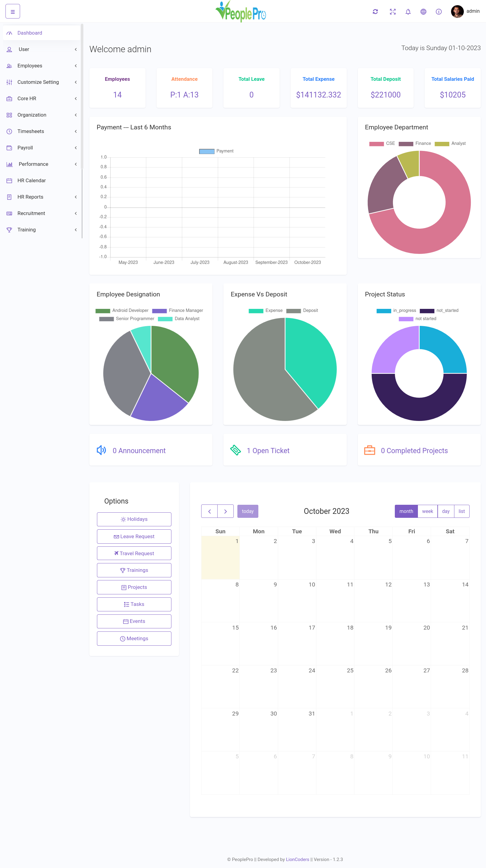Click the hamburger menu toggle button
Image resolution: width=486 pixels, height=868 pixels.
coord(12,12)
